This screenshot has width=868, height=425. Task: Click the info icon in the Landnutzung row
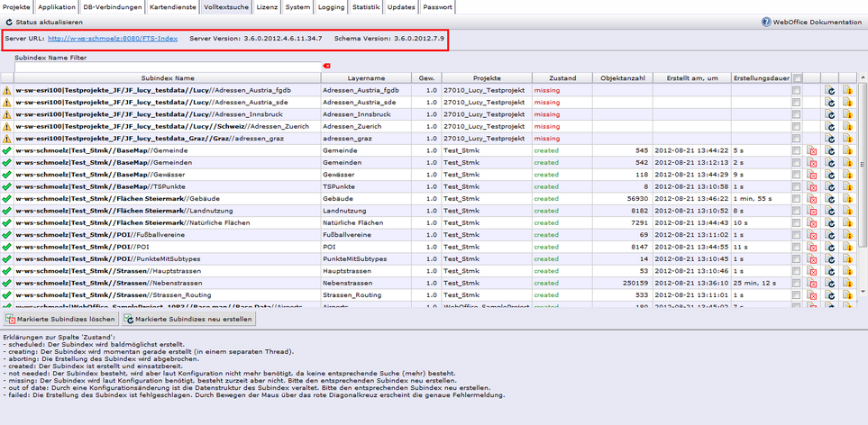tap(846, 211)
